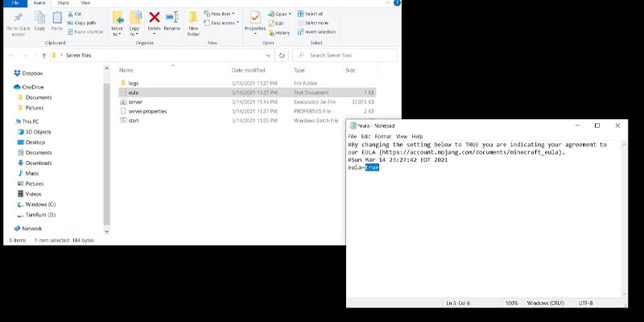644x322 pixels.
Task: Create a New folder from ribbon
Action: tap(193, 24)
